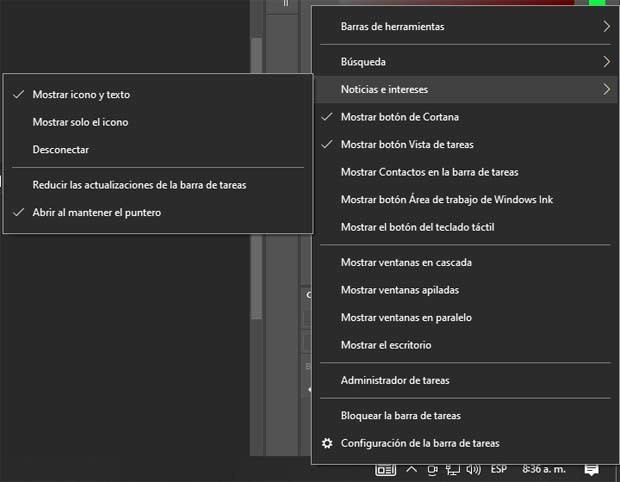Choose Mostrar ventanas en cascada
620x482 pixels.
pyautogui.click(x=465, y=263)
